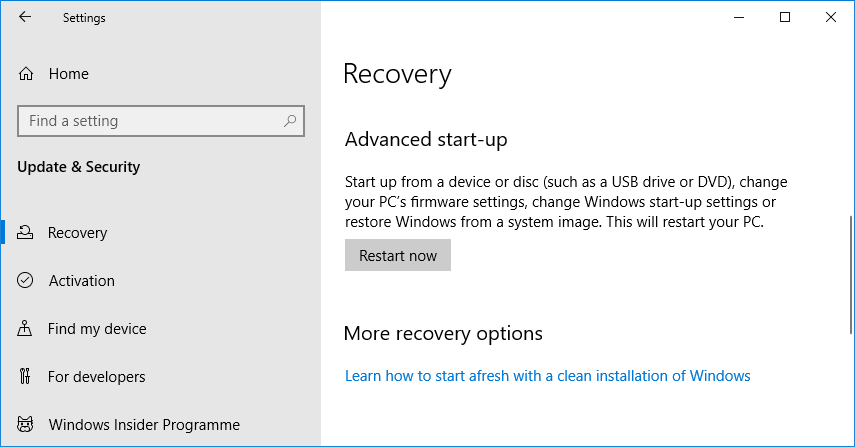Click the For developers tools icon
This screenshot has height=447, width=855.
[x=26, y=377]
